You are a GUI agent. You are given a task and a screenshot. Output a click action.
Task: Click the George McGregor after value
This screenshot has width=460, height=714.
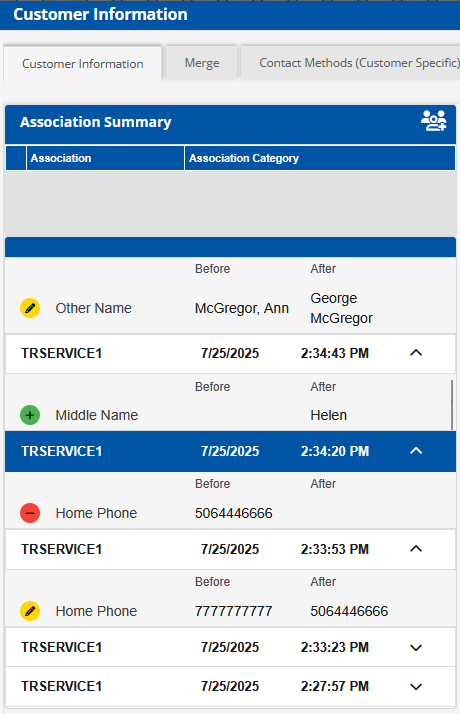[341, 308]
